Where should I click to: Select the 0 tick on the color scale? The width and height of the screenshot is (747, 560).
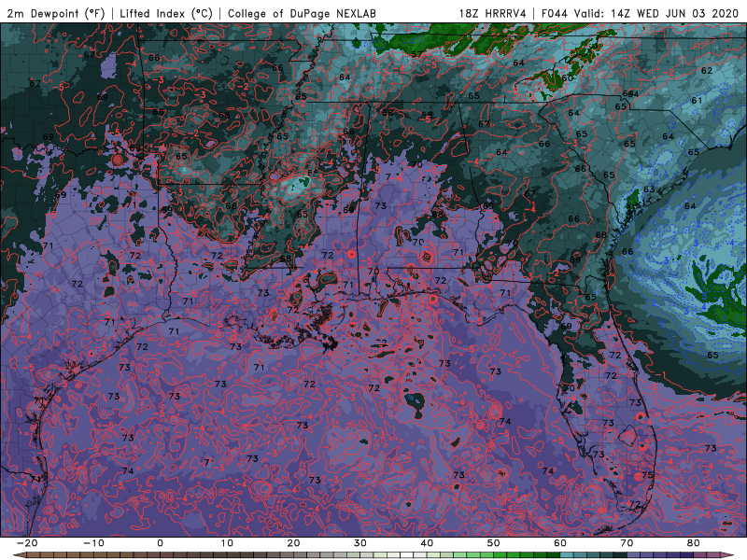pos(160,543)
